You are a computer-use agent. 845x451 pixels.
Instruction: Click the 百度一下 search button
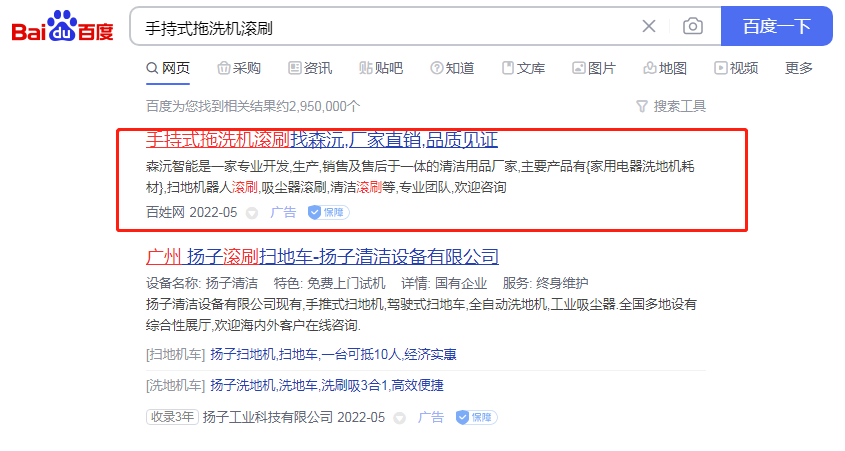[x=777, y=26]
